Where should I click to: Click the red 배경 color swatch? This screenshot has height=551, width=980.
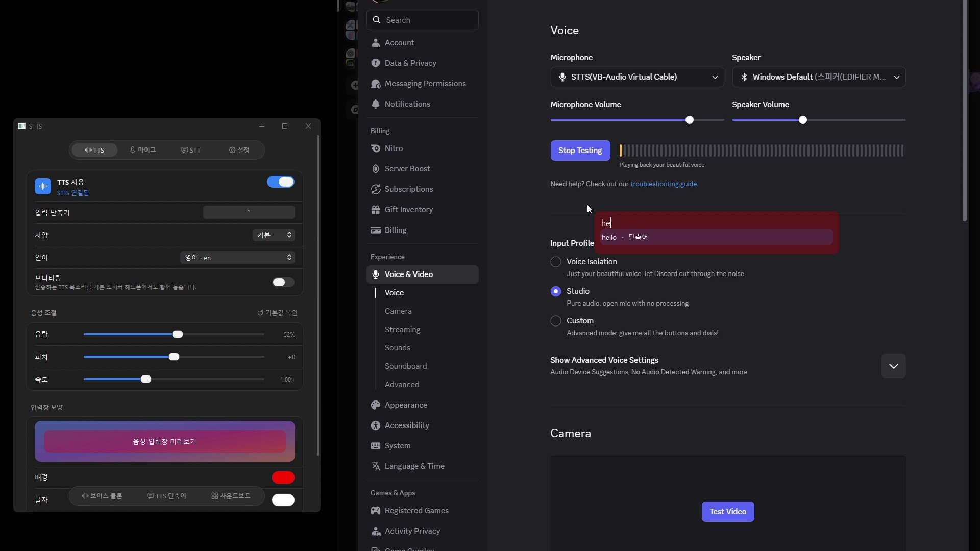point(283,478)
